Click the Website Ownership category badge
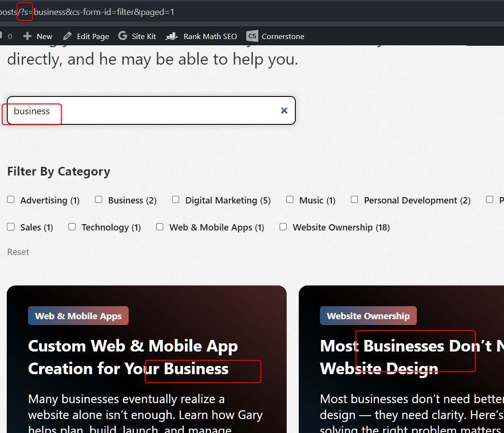 click(x=368, y=316)
